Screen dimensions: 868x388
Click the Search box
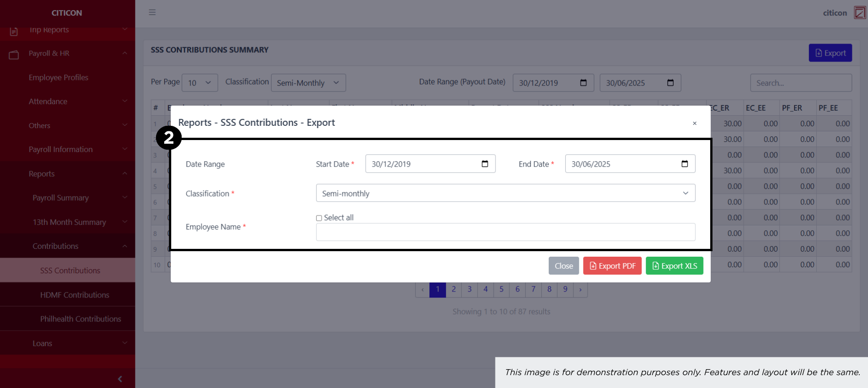tap(801, 83)
